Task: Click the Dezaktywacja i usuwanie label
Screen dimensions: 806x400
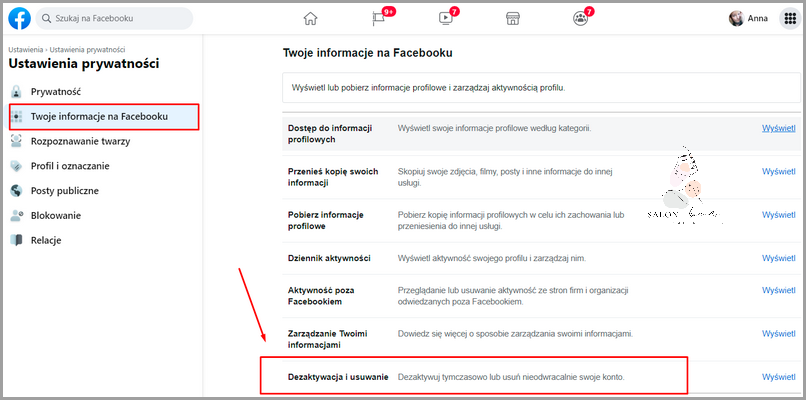Action: [338, 377]
